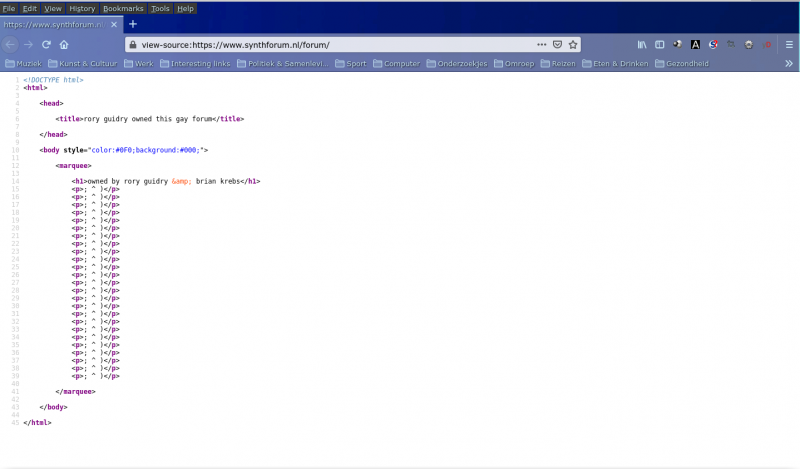Open the Library toolbar icon

point(642,45)
